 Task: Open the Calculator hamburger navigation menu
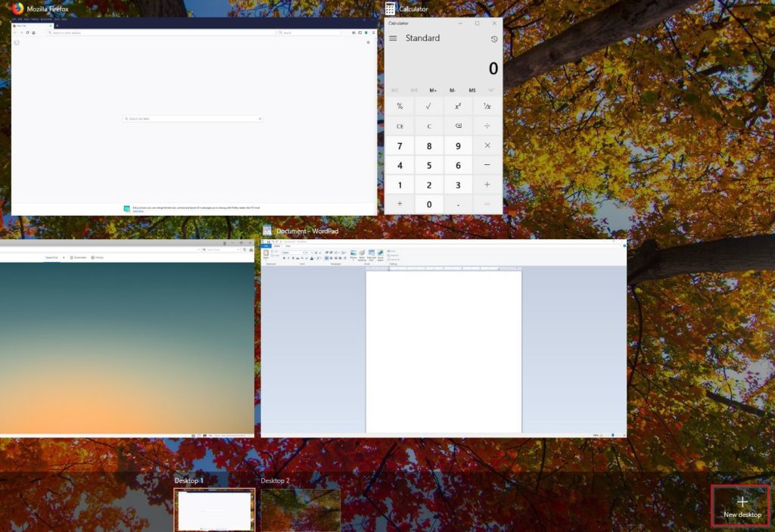pos(393,38)
